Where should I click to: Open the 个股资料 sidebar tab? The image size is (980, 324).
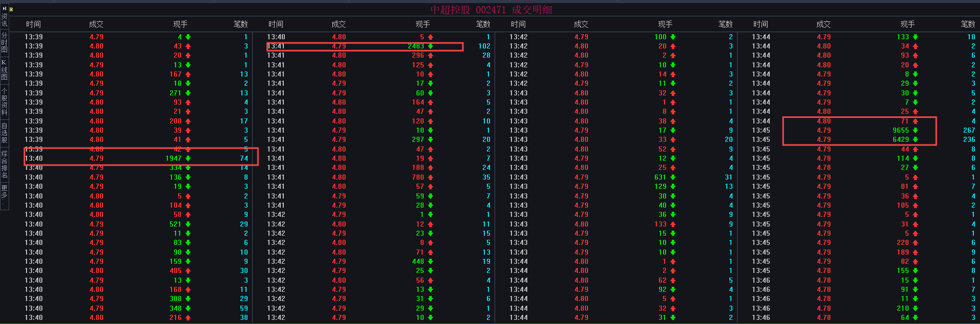(4, 102)
